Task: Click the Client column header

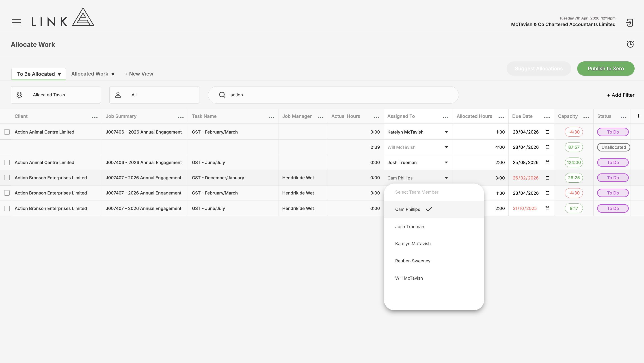Action: click(x=21, y=116)
